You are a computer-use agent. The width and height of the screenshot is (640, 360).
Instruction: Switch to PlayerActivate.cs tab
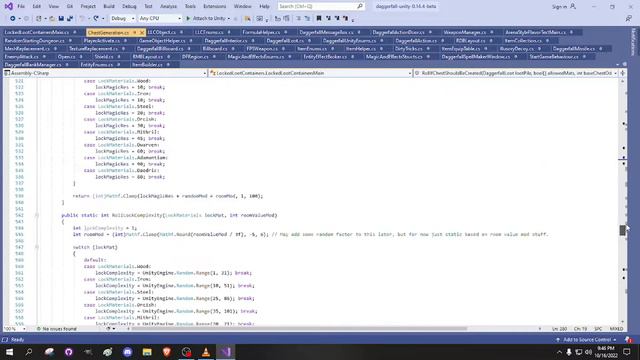click(102, 40)
